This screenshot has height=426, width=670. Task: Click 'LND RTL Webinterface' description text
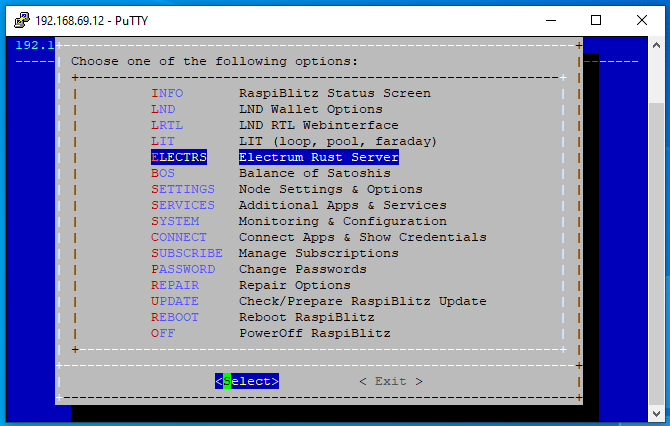pyautogui.click(x=319, y=125)
